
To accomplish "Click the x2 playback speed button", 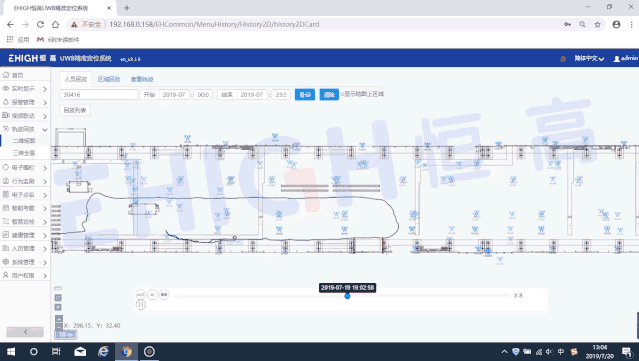I will [x=152, y=294].
